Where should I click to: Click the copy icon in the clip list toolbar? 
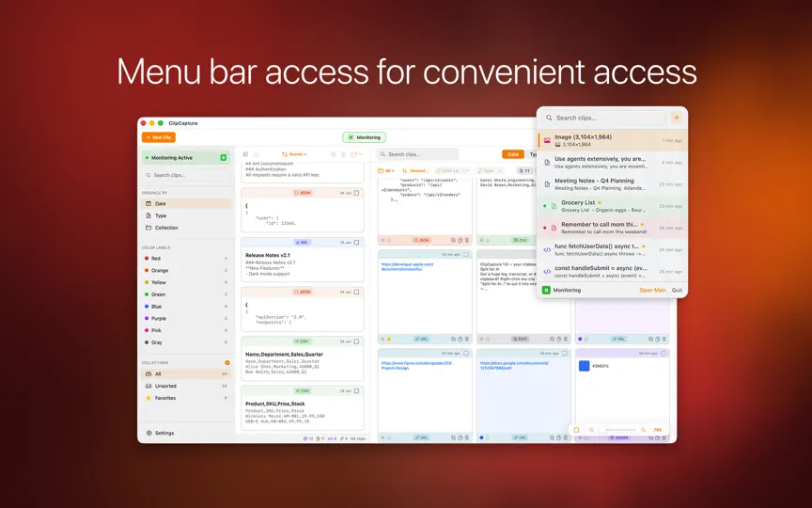333,154
